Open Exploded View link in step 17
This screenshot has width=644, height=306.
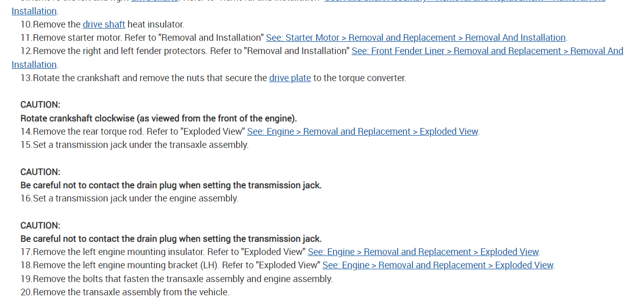tap(423, 252)
